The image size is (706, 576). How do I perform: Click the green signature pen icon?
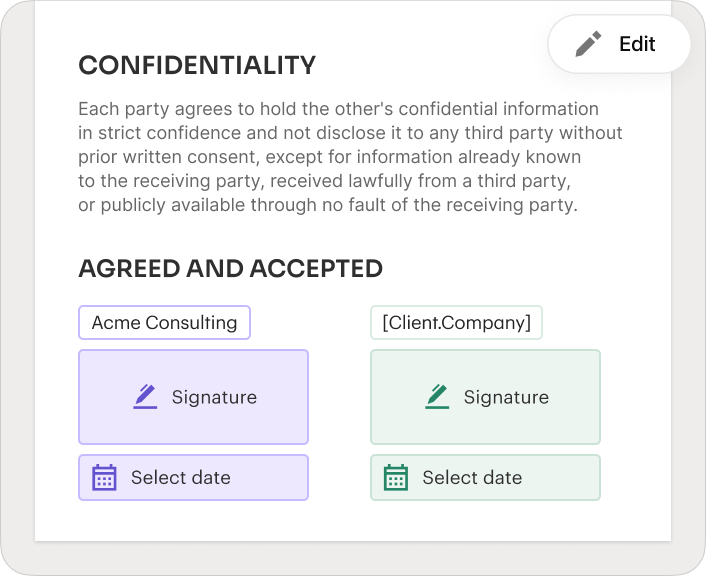437,397
